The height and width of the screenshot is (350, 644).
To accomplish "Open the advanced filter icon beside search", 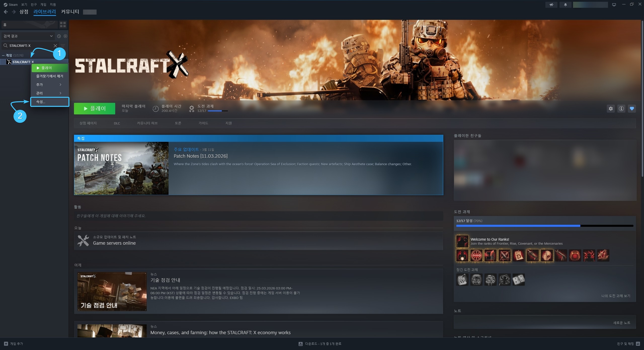I will point(63,46).
